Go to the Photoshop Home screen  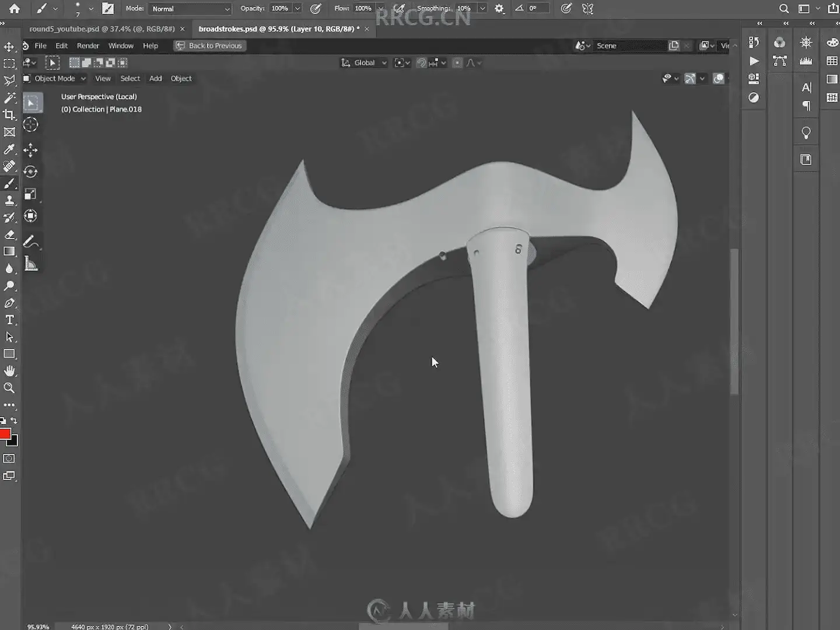(x=15, y=9)
